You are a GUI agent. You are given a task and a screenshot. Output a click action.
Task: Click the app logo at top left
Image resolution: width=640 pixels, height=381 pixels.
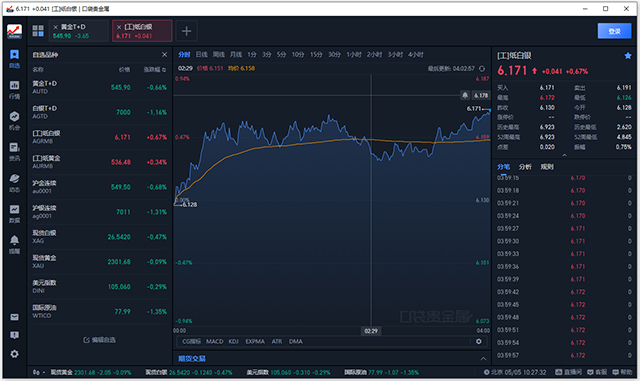(x=14, y=31)
